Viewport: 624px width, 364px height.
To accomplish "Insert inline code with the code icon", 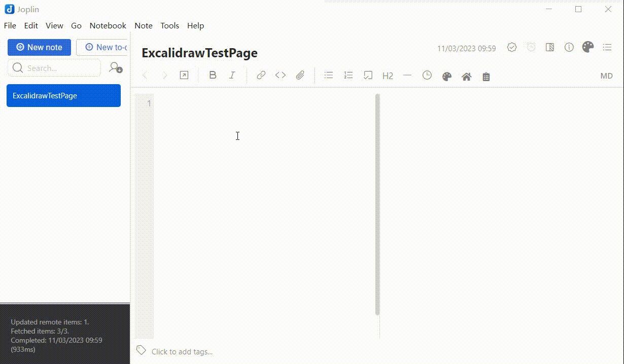I will tap(280, 75).
